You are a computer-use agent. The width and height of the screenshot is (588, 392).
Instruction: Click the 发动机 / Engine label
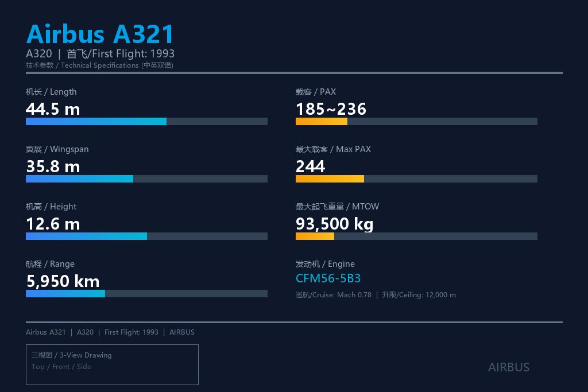coord(325,264)
